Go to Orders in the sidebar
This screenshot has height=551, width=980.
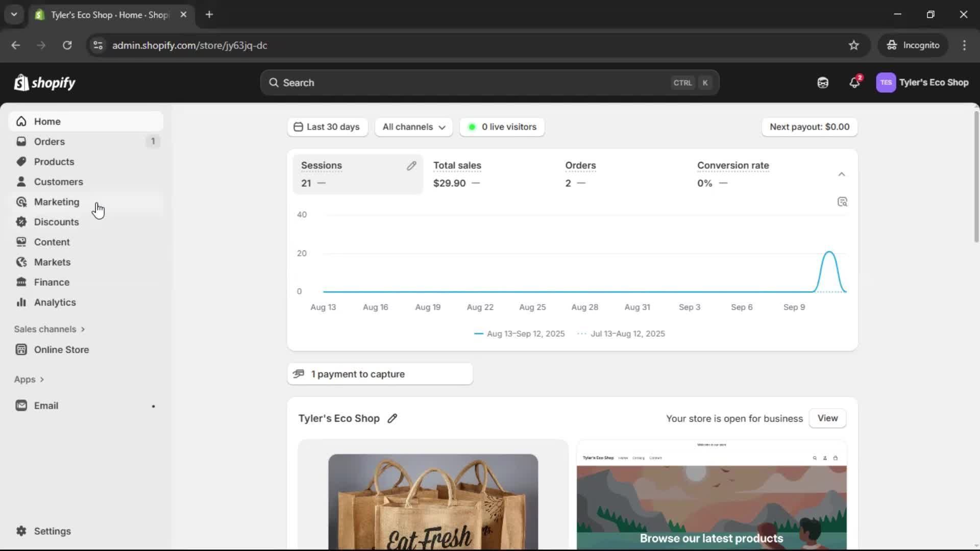click(x=50, y=142)
